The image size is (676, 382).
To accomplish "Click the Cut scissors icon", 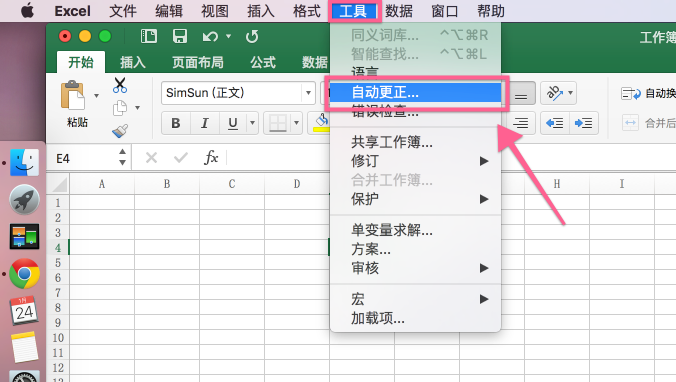I will point(120,85).
